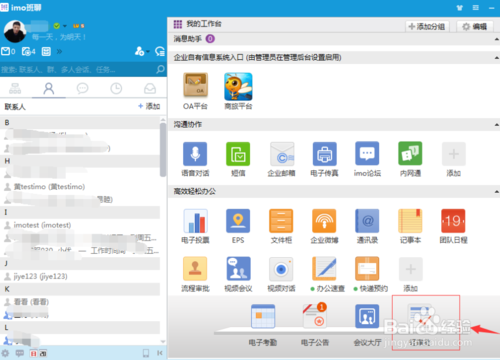Click the notification icon showing 4
500x360 pixels.
click(x=28, y=51)
